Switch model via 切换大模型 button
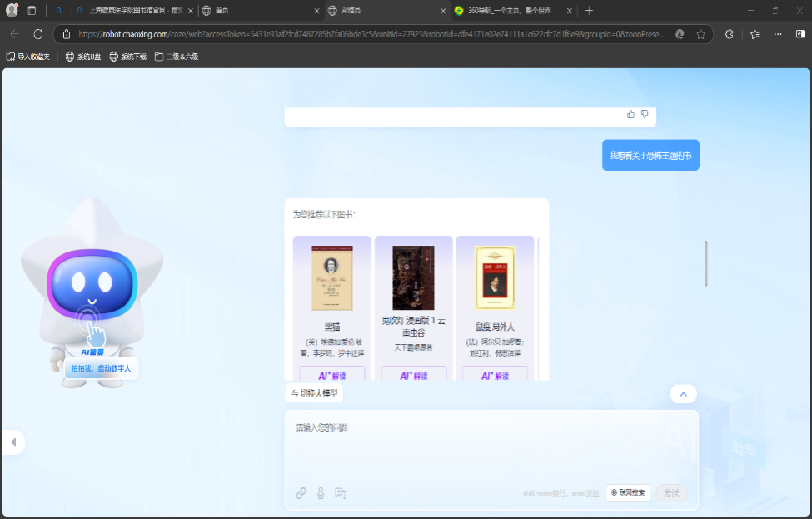The image size is (812, 519). pos(313,393)
